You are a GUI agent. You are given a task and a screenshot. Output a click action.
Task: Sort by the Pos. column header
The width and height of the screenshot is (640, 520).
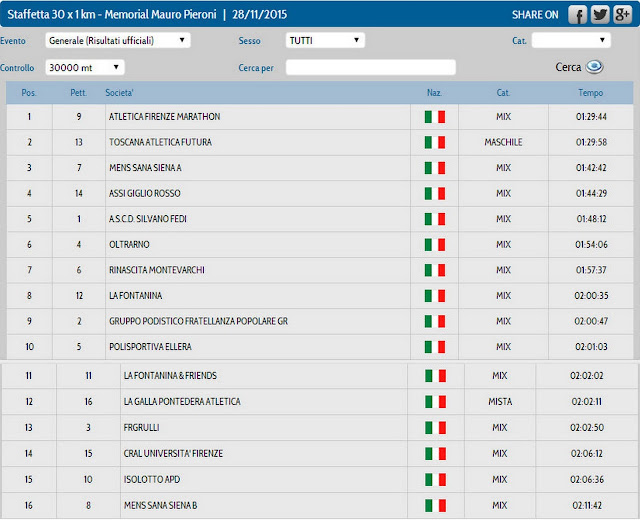click(29, 93)
